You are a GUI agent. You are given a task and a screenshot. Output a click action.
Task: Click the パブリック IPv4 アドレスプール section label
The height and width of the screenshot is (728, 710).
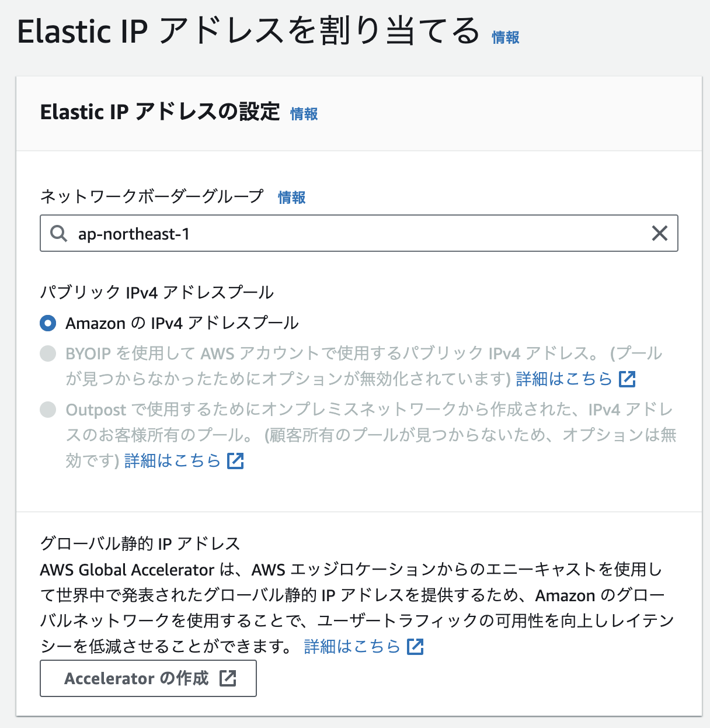(x=158, y=292)
